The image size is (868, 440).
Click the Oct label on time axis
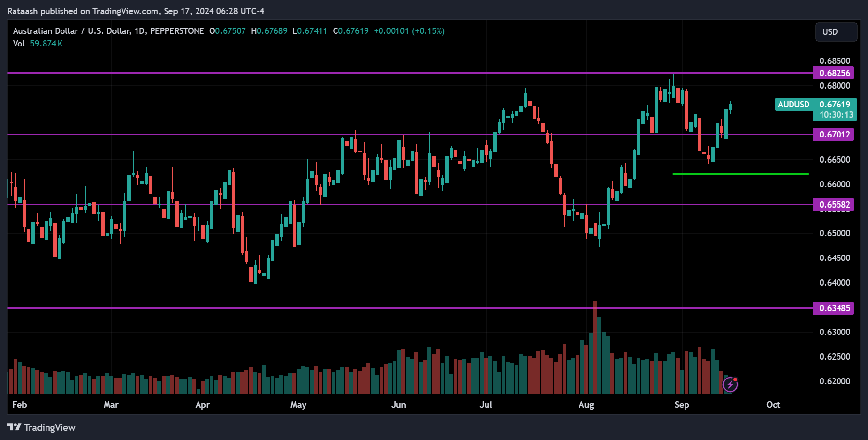[773, 405]
